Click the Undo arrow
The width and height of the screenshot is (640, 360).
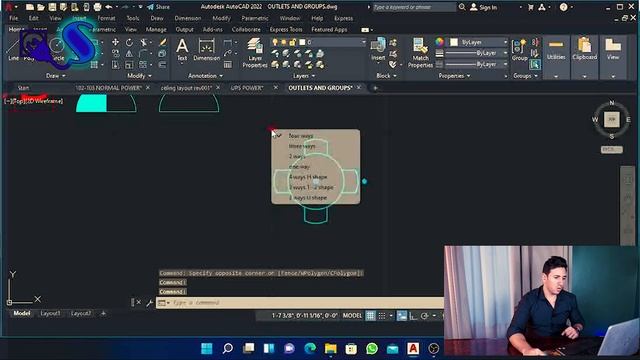point(109,7)
